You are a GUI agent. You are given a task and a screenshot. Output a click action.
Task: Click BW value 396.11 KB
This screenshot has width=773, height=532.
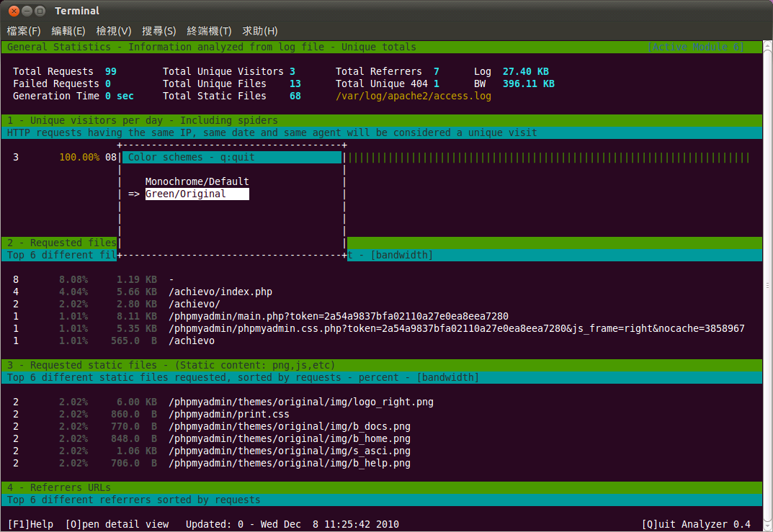(529, 84)
